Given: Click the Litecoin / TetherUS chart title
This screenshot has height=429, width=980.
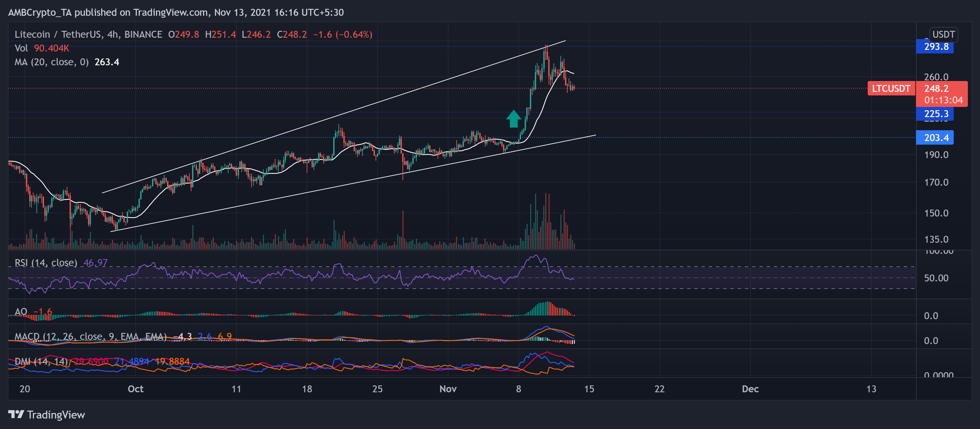Looking at the screenshot, I should click(88, 34).
